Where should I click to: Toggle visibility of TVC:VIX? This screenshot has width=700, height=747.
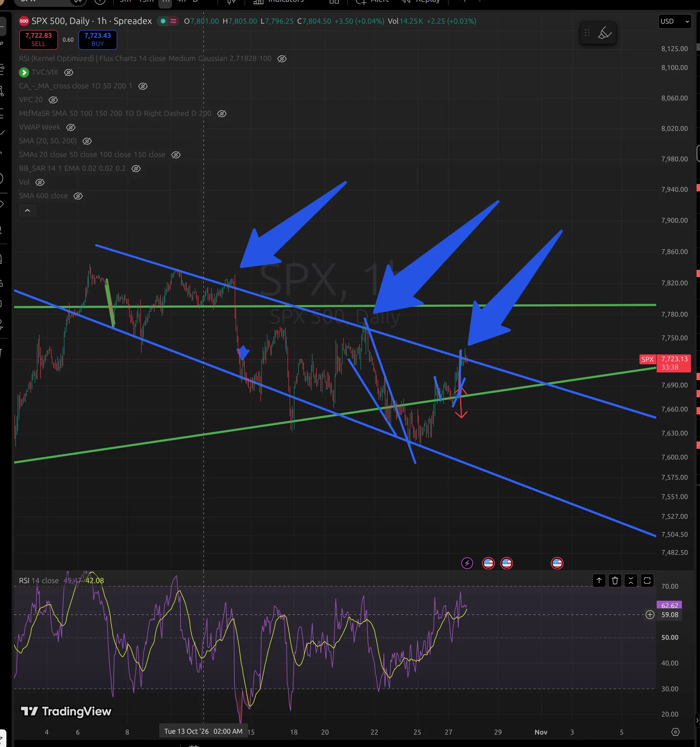[69, 73]
